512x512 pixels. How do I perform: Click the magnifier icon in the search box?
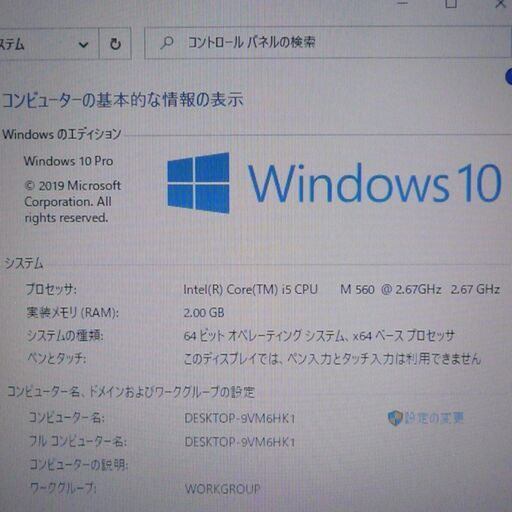167,43
